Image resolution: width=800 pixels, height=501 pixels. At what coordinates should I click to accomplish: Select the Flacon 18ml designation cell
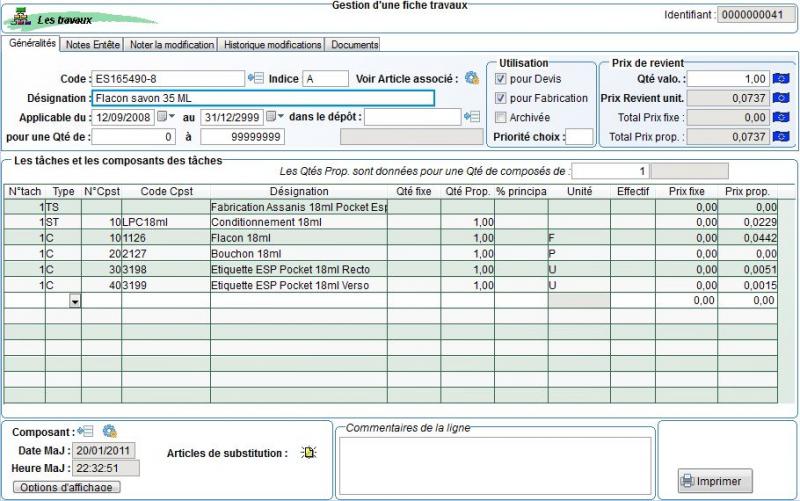(299, 238)
